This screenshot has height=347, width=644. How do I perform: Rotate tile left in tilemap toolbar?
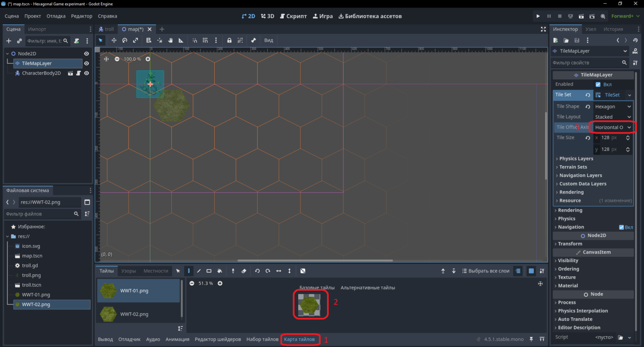click(x=257, y=271)
